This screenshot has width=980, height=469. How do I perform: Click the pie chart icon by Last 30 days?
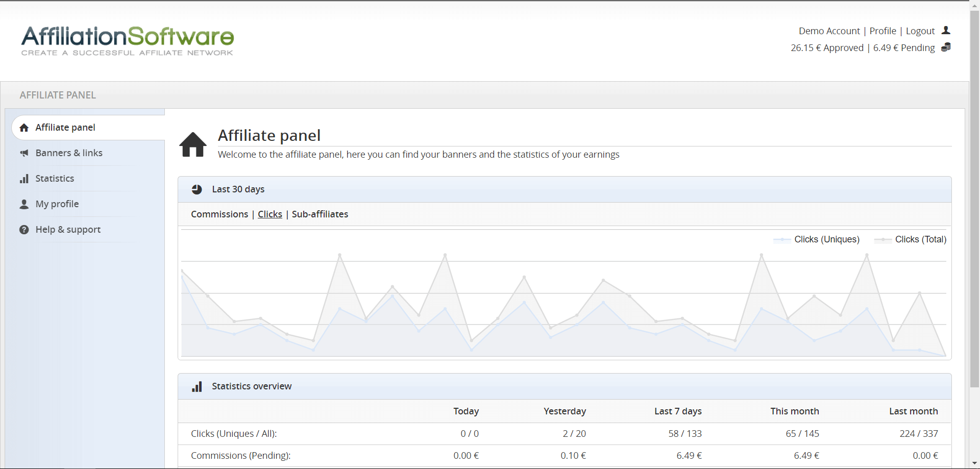click(197, 189)
